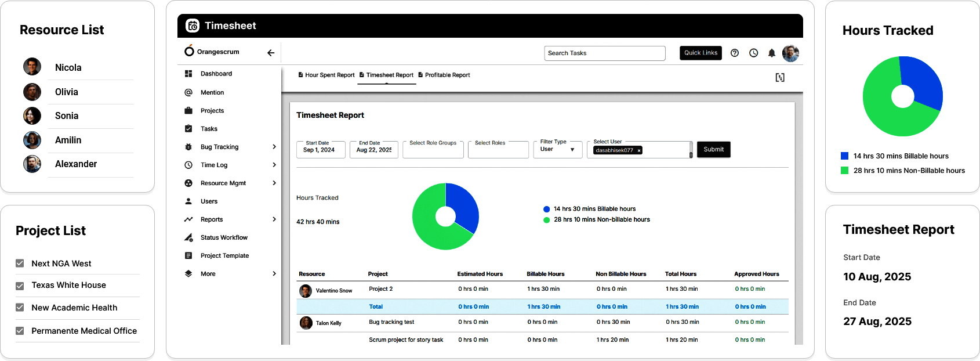980x361 pixels.
Task: Open the Filter Type dropdown
Action: click(x=557, y=149)
